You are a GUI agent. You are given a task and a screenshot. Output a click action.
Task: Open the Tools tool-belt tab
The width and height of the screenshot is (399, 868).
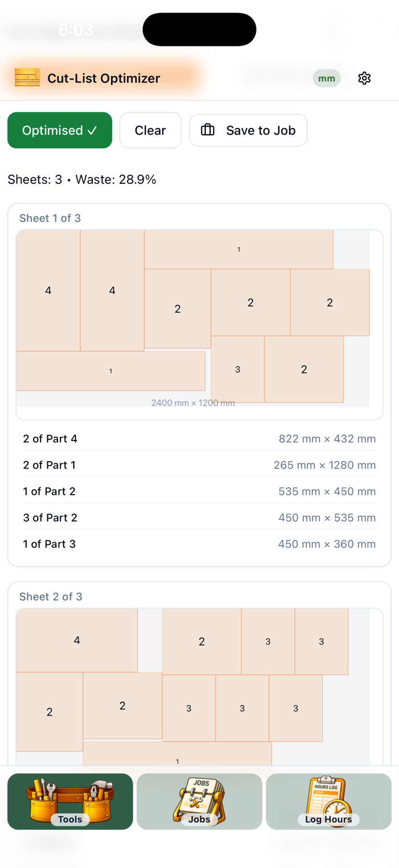pyautogui.click(x=70, y=801)
